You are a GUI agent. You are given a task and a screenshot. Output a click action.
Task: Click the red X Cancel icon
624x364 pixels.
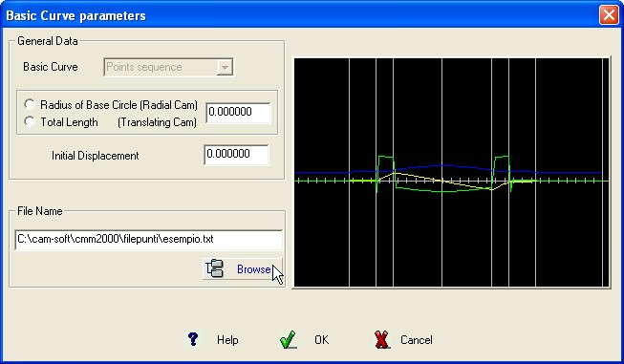(x=382, y=339)
